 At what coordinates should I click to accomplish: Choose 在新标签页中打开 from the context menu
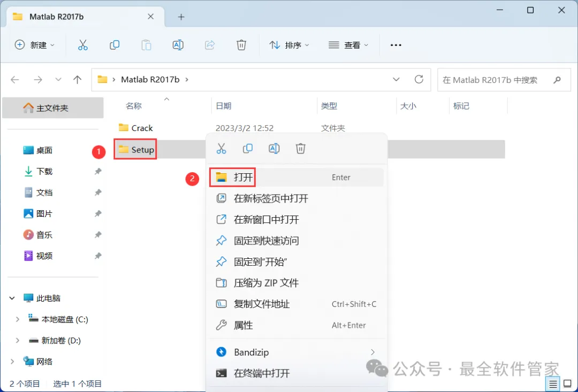click(x=296, y=198)
